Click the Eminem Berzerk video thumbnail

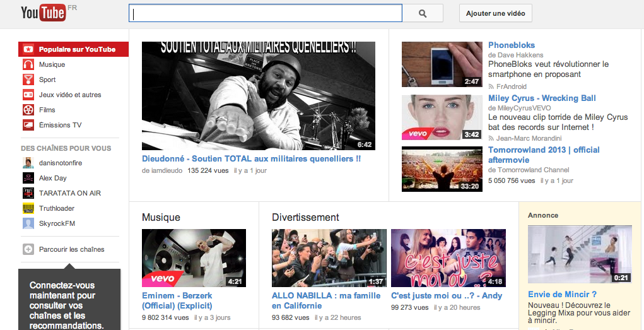tap(194, 258)
